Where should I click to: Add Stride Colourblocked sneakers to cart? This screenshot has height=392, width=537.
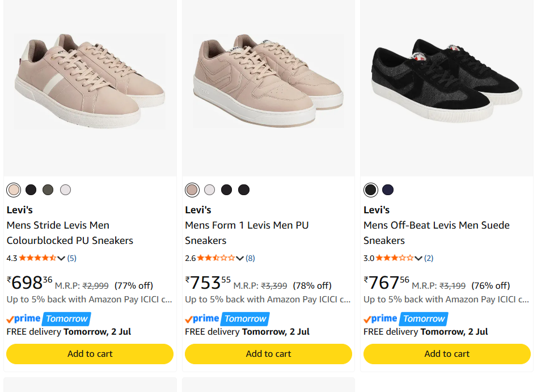point(90,354)
